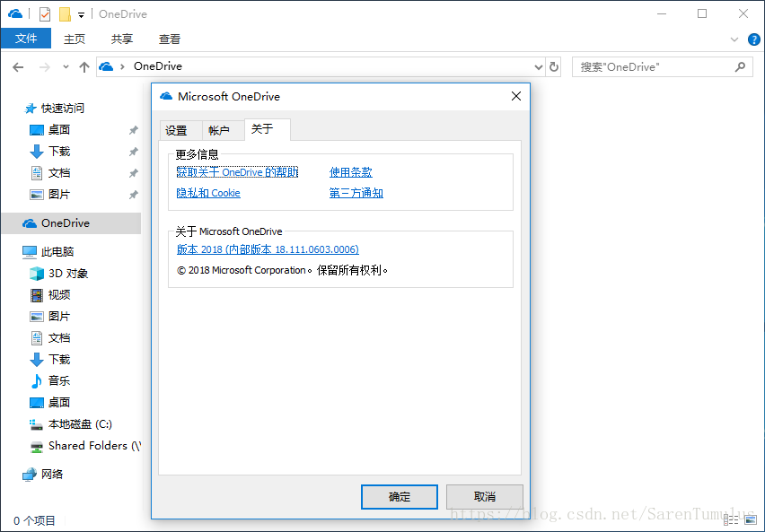Switch to large icons view in status bar
Screen dimensions: 765x532
(x=751, y=519)
